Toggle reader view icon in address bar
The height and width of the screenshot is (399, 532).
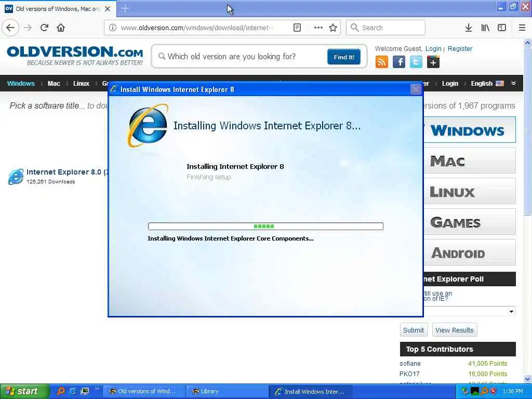click(297, 28)
